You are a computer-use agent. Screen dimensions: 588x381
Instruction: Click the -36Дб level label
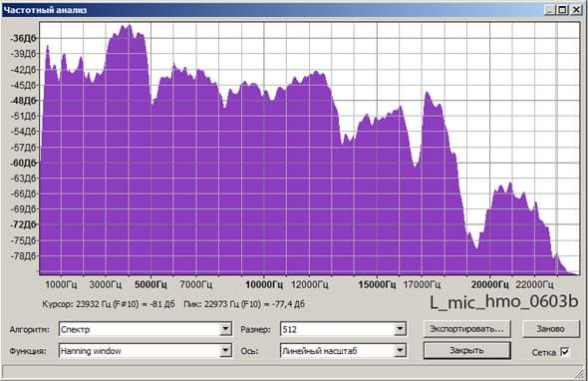24,38
